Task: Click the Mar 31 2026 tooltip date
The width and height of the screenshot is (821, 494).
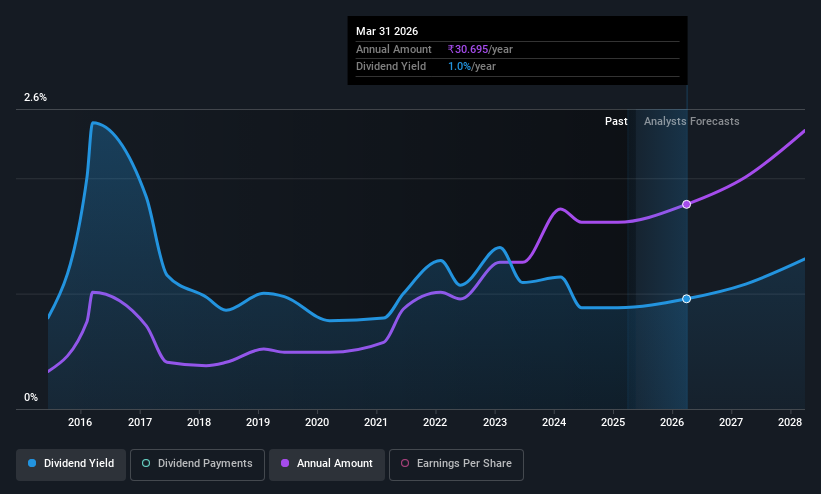Action: click(387, 31)
